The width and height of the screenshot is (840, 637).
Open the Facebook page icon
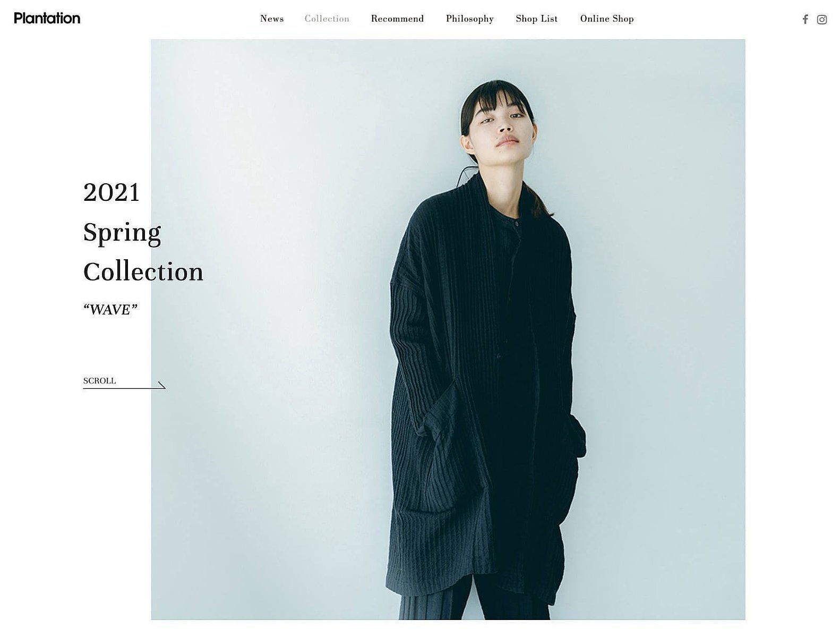click(x=805, y=20)
